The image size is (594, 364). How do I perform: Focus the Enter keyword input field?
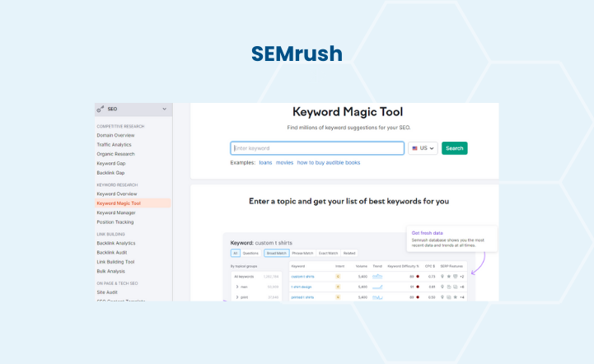click(x=317, y=148)
